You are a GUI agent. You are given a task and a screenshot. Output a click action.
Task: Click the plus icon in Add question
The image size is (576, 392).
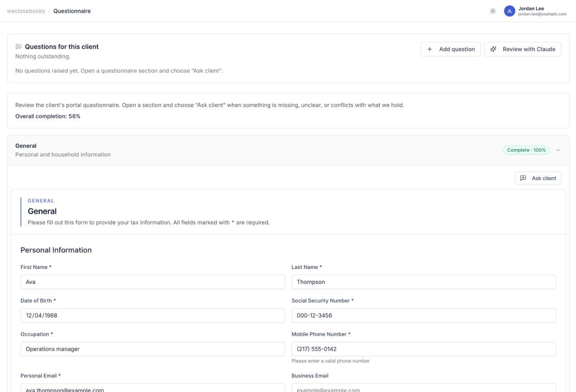click(x=429, y=49)
